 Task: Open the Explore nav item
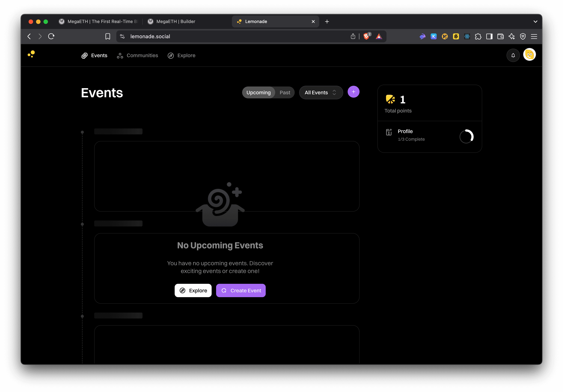click(182, 56)
